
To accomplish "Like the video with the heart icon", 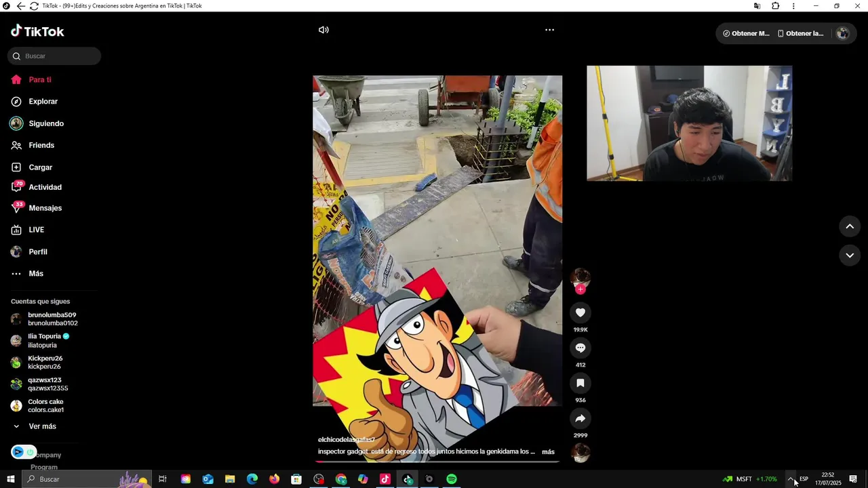I will [580, 312].
